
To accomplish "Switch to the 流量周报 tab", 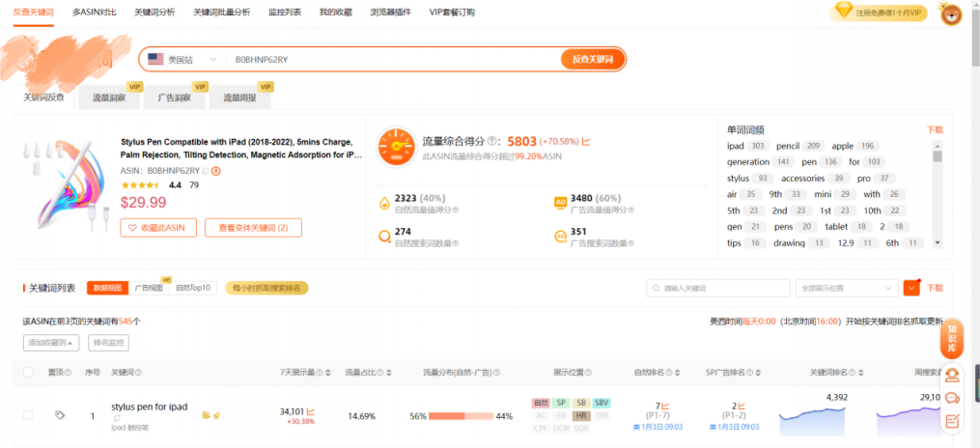I will (x=240, y=98).
